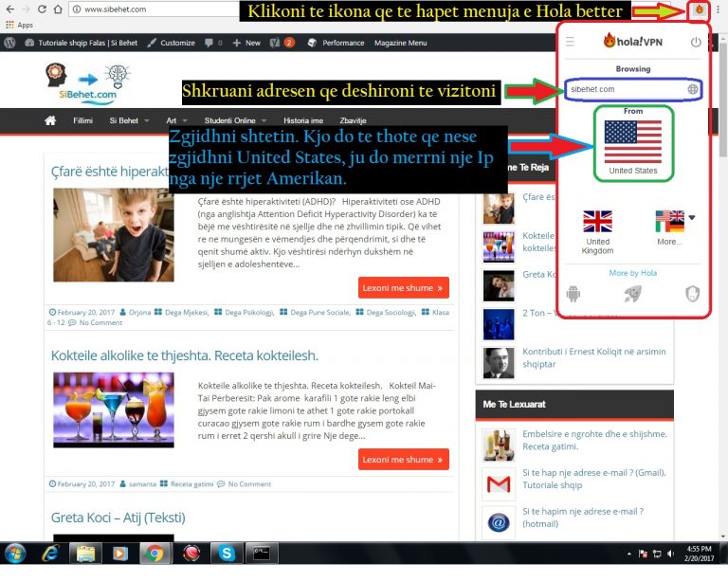Viewport: 728px width, 582px height.
Task: Open the Hola VPN hamburger menu
Action: tap(570, 43)
